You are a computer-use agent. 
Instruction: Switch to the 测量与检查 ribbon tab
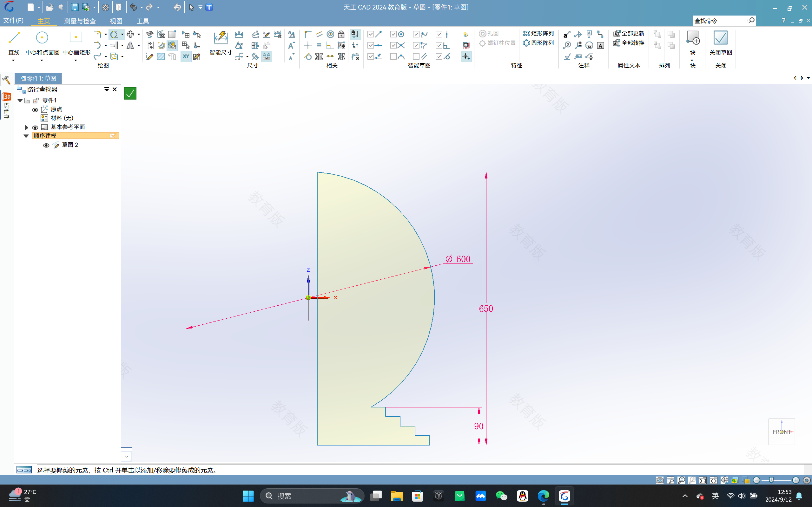[80, 21]
